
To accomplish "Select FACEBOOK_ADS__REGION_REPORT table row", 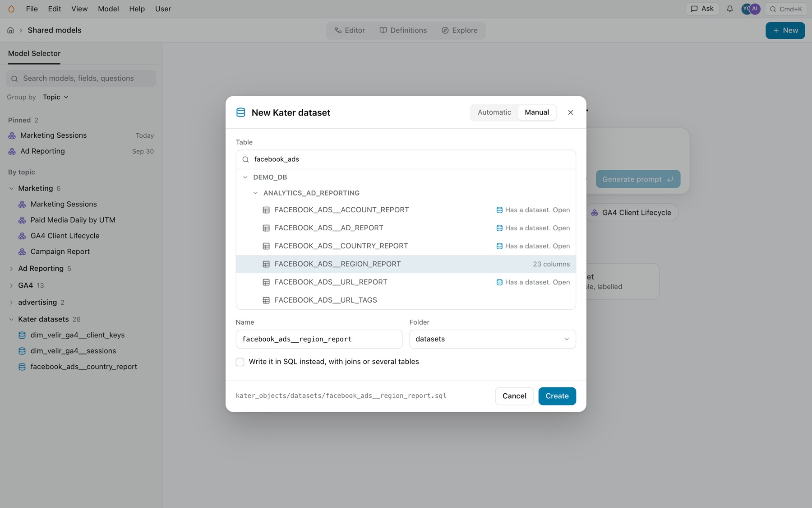I will click(406, 264).
